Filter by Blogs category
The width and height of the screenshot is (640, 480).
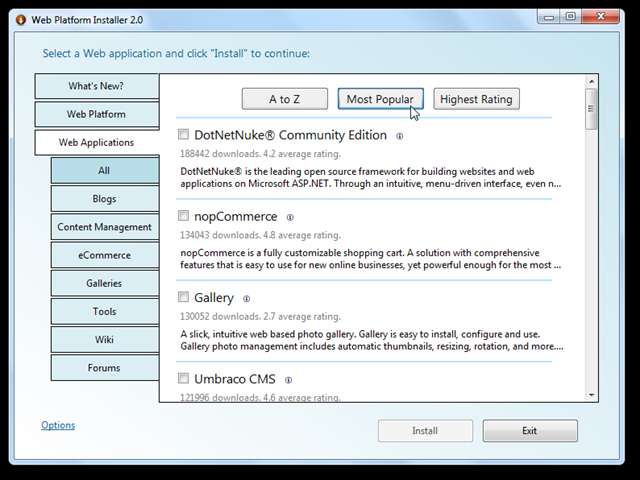(x=104, y=199)
